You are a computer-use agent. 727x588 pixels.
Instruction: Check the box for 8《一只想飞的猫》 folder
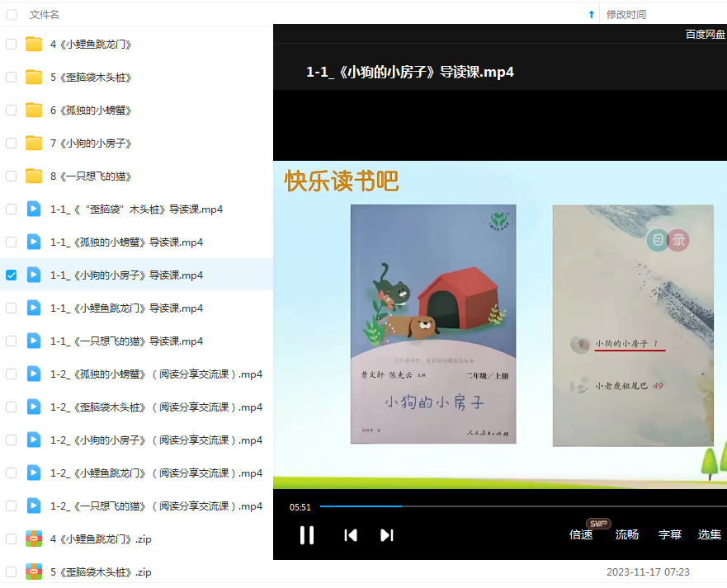[x=11, y=176]
